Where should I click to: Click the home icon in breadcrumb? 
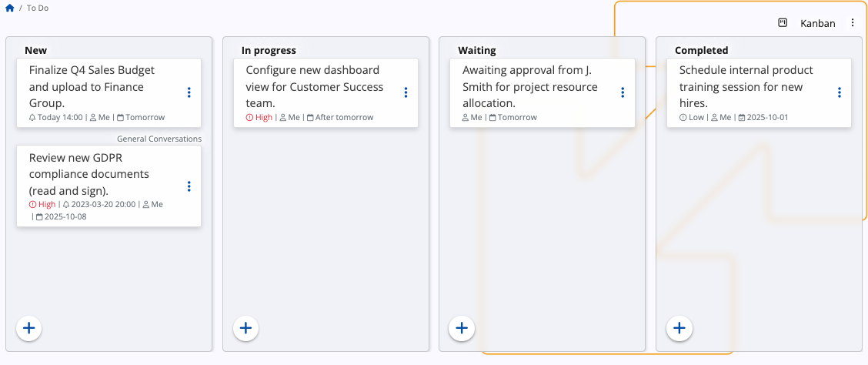point(10,8)
